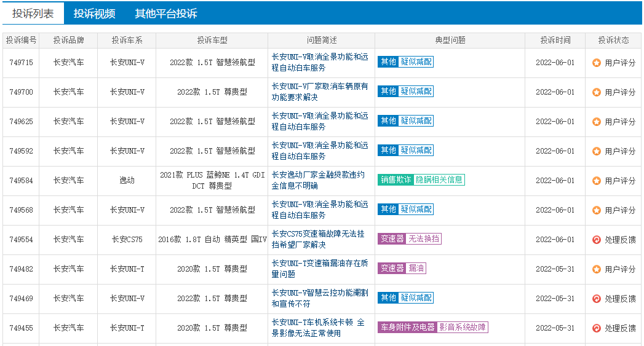Click the 投诉时间 column header

click(555, 40)
